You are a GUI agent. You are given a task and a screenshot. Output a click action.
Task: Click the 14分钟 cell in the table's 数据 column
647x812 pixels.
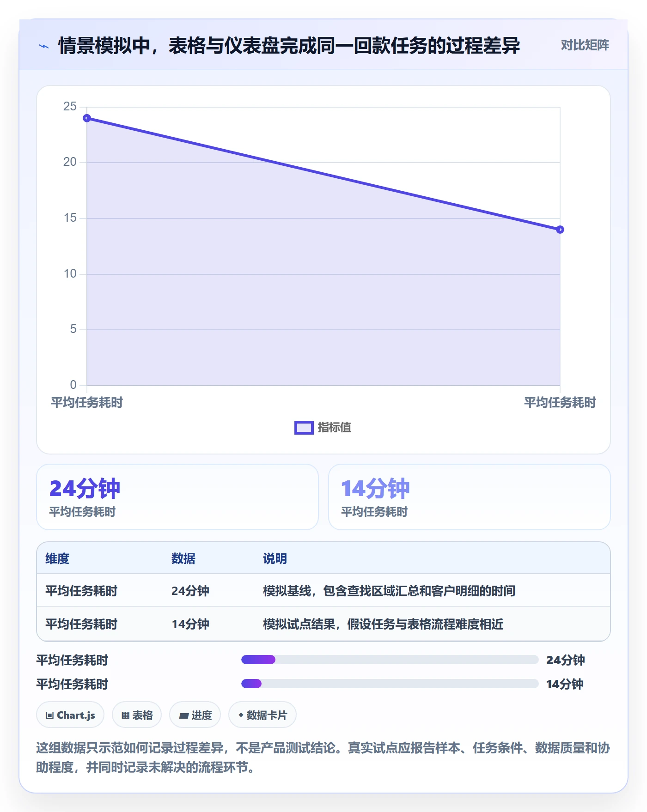190,624
